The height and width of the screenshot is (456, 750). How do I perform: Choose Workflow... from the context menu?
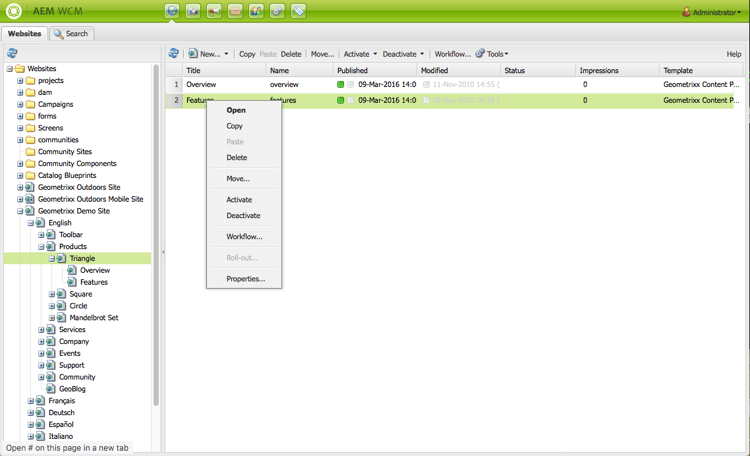pos(244,236)
